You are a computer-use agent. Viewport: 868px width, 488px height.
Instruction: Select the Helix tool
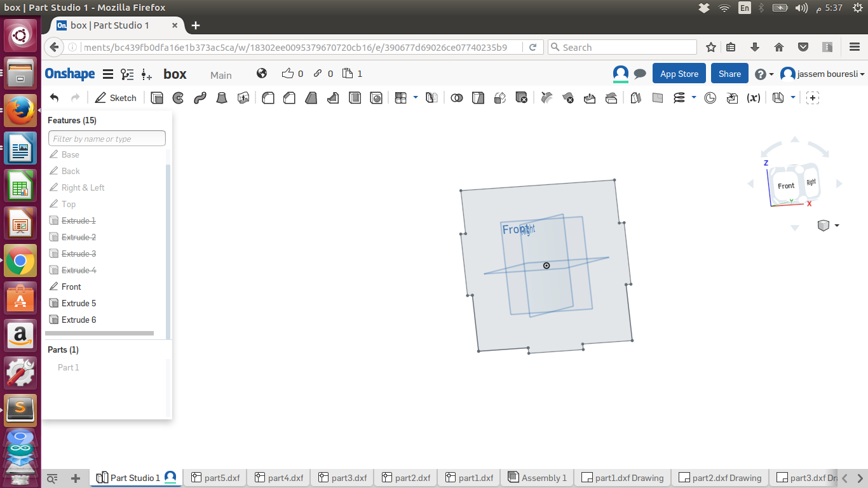coord(679,98)
